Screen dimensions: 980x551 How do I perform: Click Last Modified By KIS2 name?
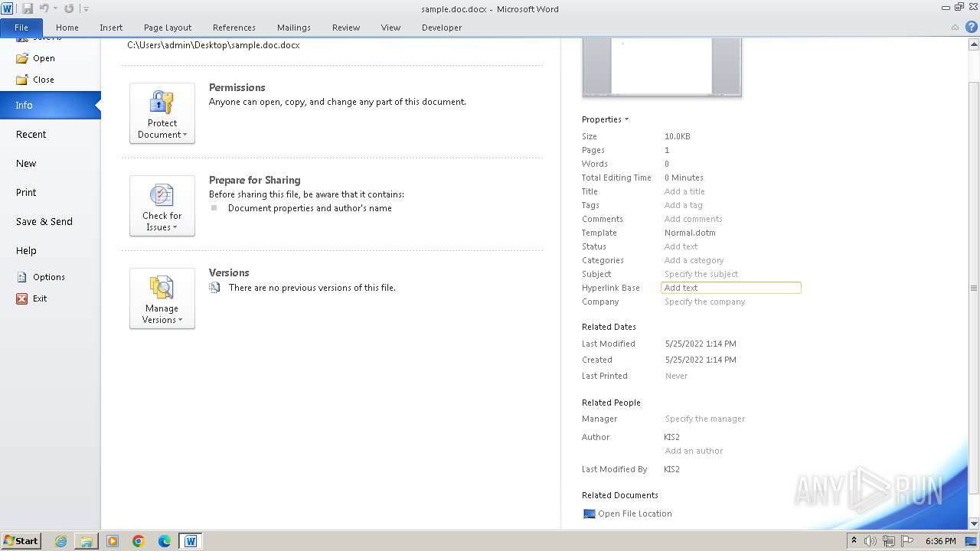coord(671,469)
